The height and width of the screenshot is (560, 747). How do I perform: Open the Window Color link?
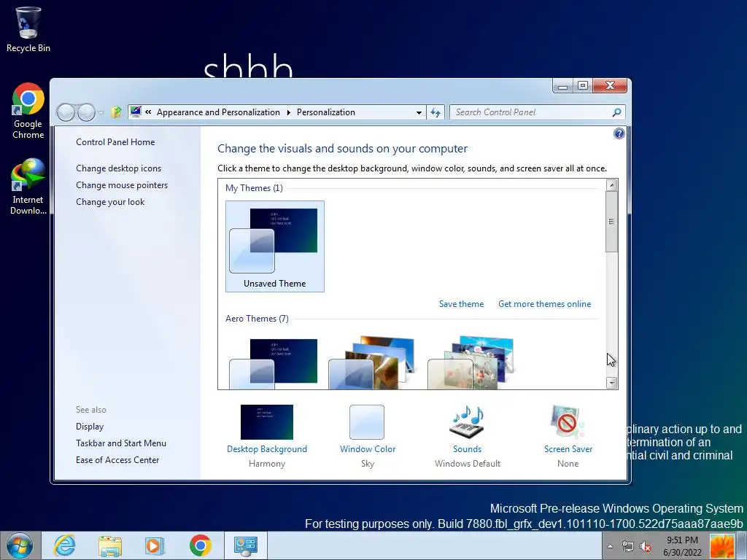368,449
